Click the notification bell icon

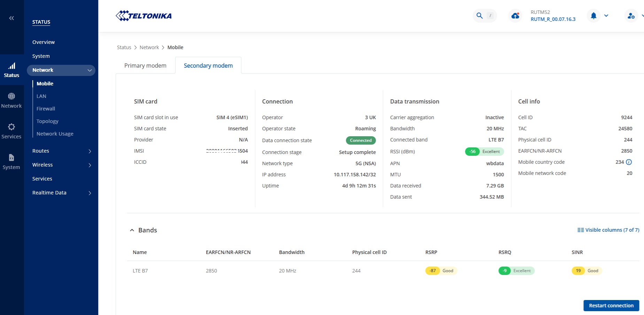click(593, 15)
